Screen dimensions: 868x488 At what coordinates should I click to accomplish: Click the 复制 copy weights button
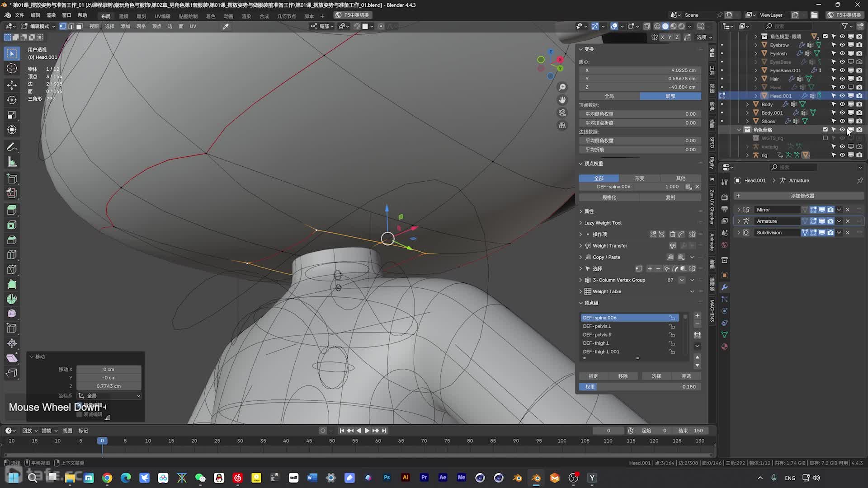pyautogui.click(x=670, y=197)
